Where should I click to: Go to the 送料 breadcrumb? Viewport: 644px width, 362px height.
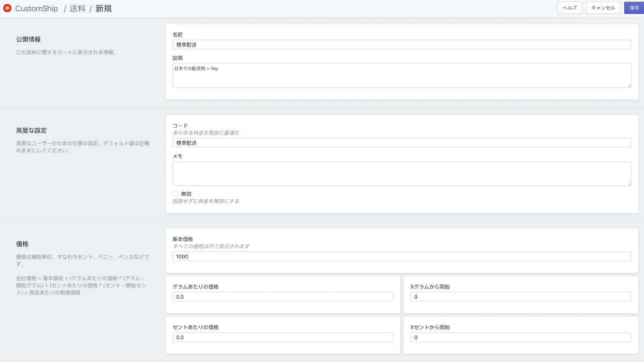coord(77,8)
